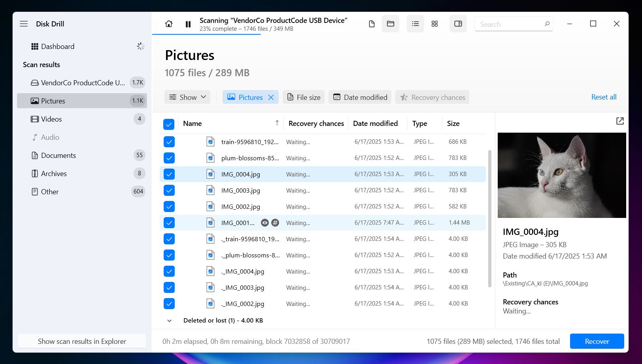Image resolution: width=642 pixels, height=364 pixels.
Task: Select Videos category in sidebar
Action: 82,119
